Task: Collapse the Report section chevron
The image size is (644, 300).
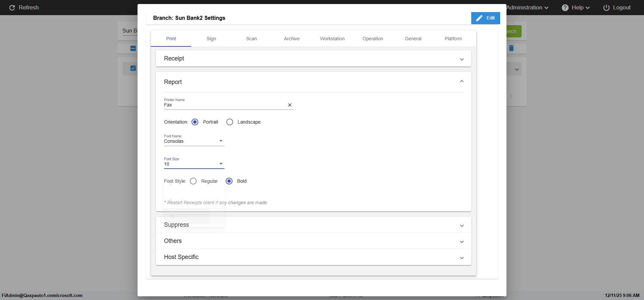Action: [x=462, y=82]
